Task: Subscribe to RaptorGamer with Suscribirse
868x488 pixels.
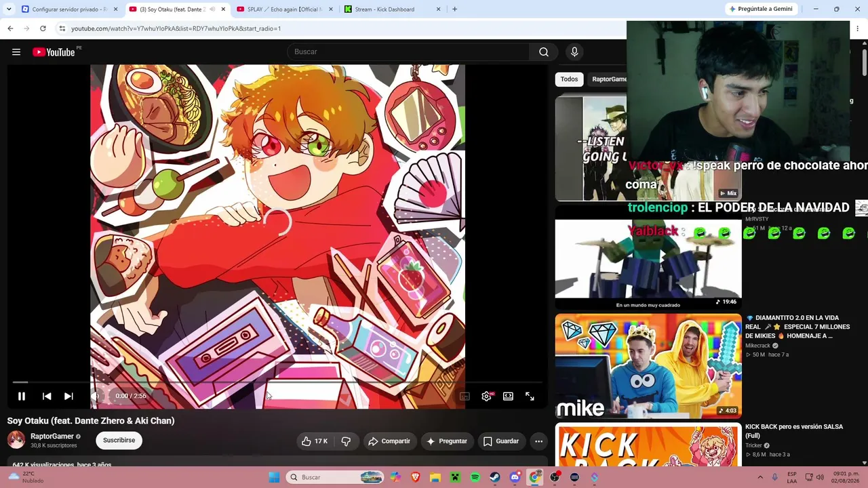Action: pos(119,441)
